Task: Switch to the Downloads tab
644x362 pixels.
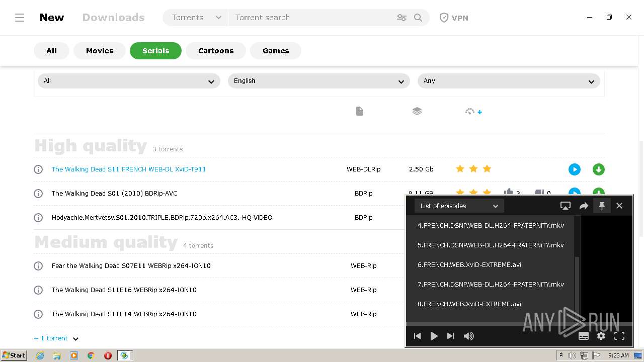Action: point(114,18)
